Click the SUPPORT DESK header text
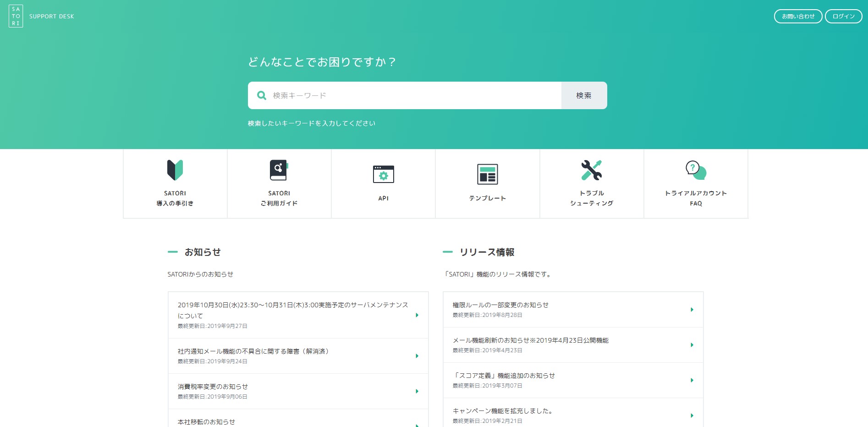Screen dimensions: 868x427 [51, 17]
